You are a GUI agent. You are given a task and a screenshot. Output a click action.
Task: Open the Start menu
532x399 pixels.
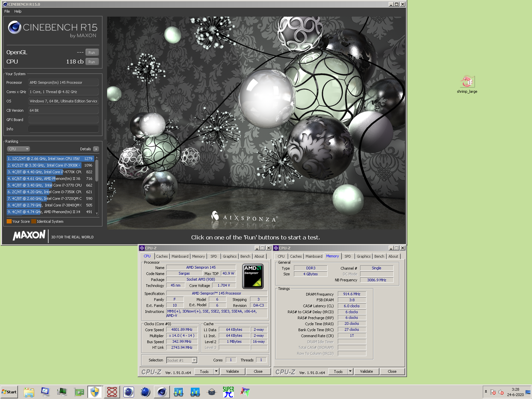[9, 392]
